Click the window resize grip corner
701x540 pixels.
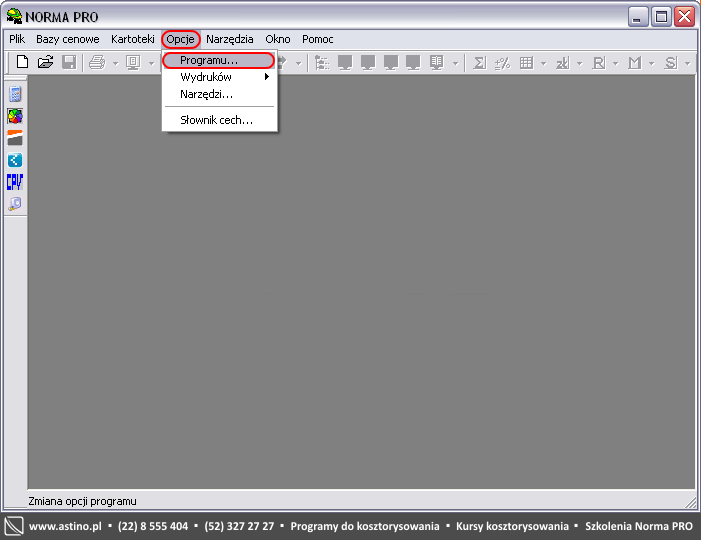coord(691,502)
